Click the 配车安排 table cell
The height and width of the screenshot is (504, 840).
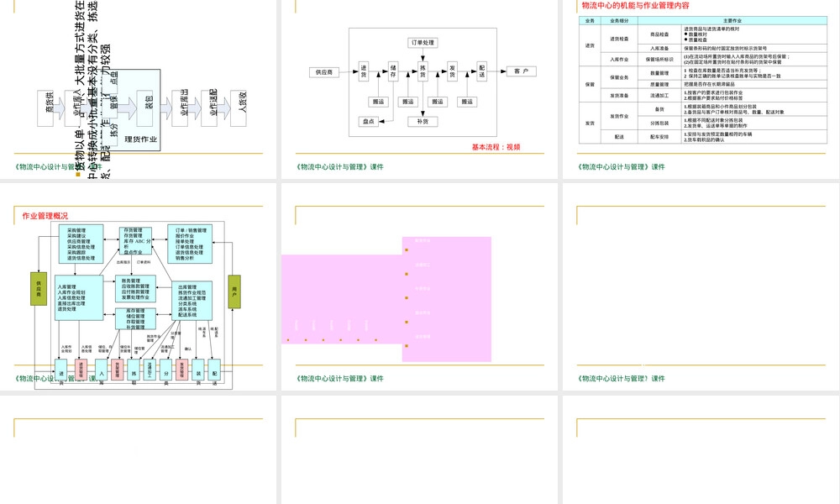(659, 137)
